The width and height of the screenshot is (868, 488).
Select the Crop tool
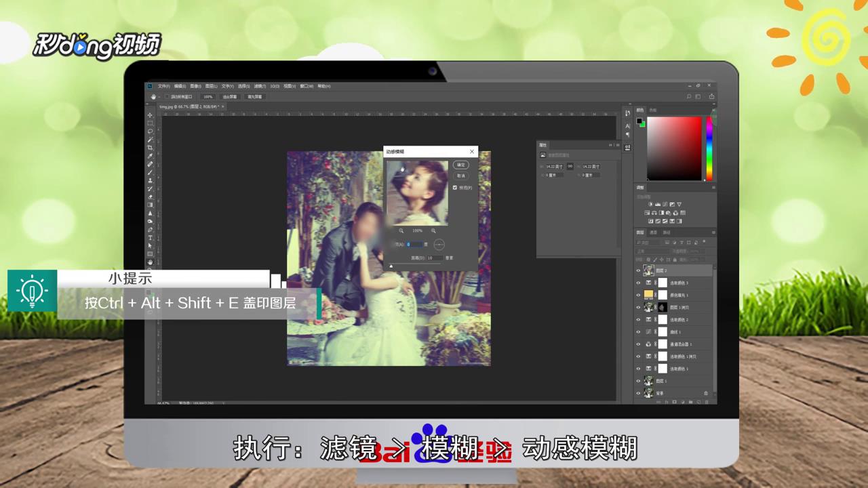tap(151, 148)
